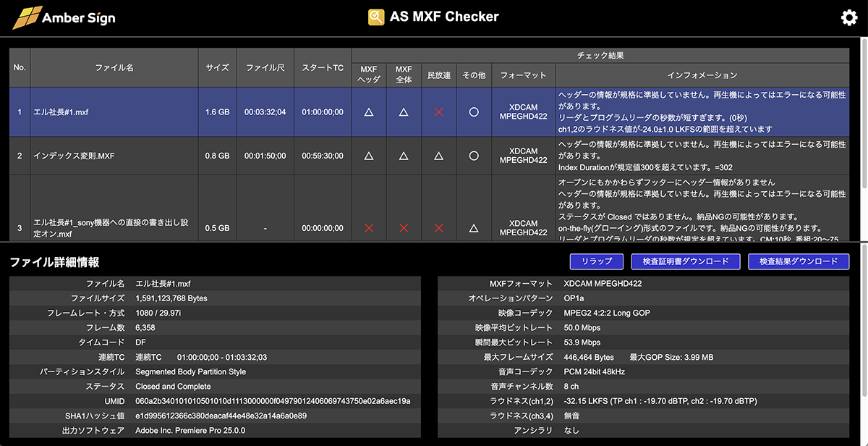
Task: Download the inspection certificate via 検査証明書ダウンロード
Action: point(686,261)
